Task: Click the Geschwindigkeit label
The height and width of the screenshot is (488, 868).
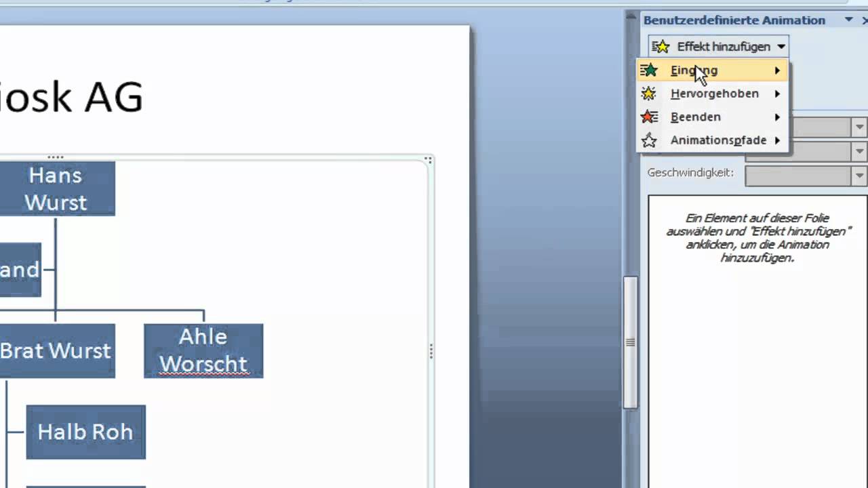Action: (690, 173)
